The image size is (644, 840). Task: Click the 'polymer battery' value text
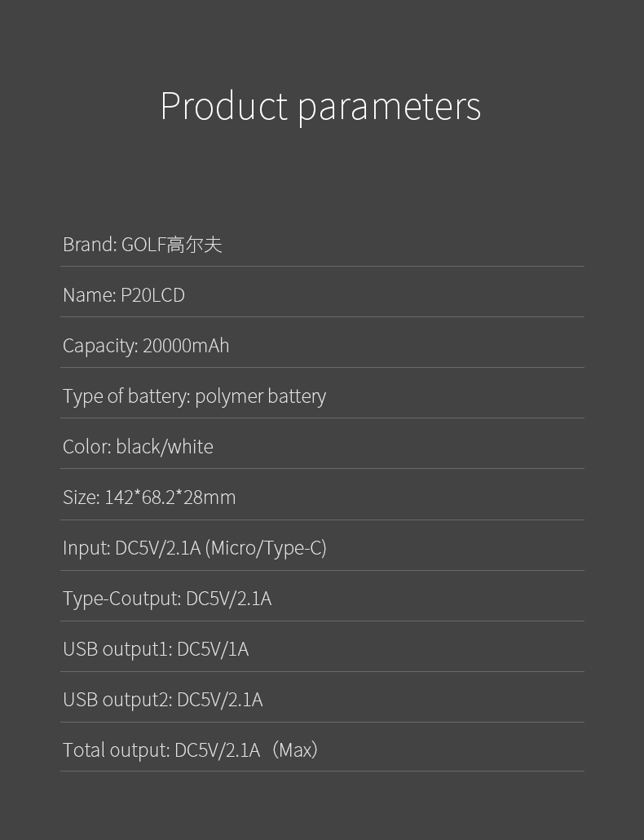260,396
